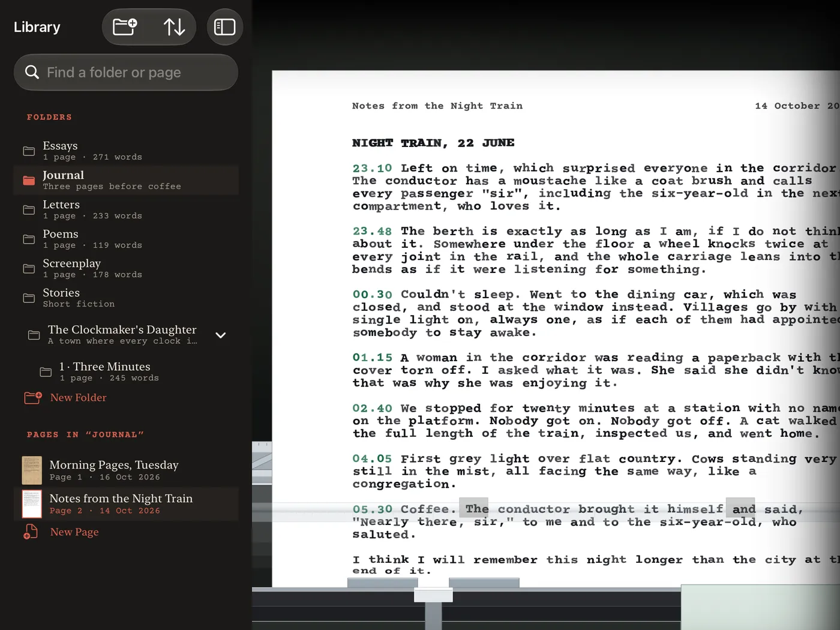Click the Morning Pages thumbnail
This screenshot has width=840, height=630.
(x=32, y=470)
